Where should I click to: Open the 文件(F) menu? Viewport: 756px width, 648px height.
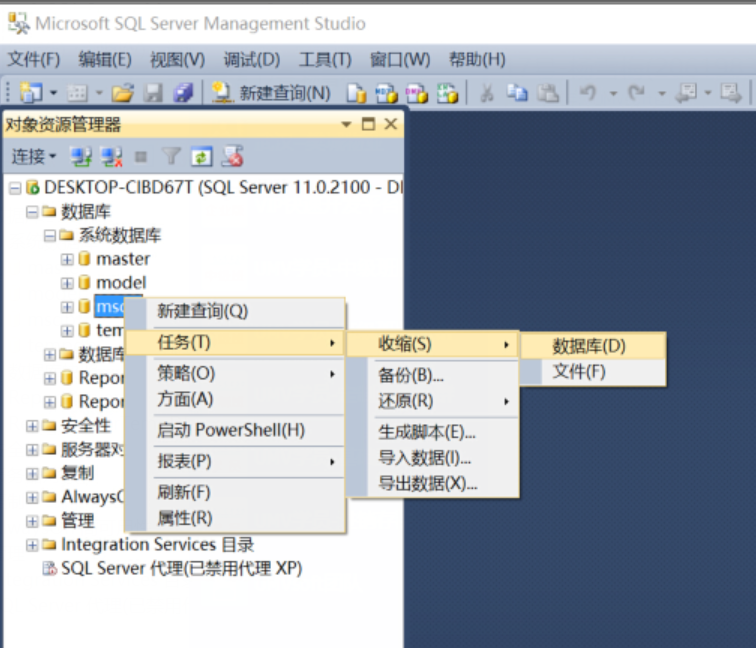[x=34, y=59]
